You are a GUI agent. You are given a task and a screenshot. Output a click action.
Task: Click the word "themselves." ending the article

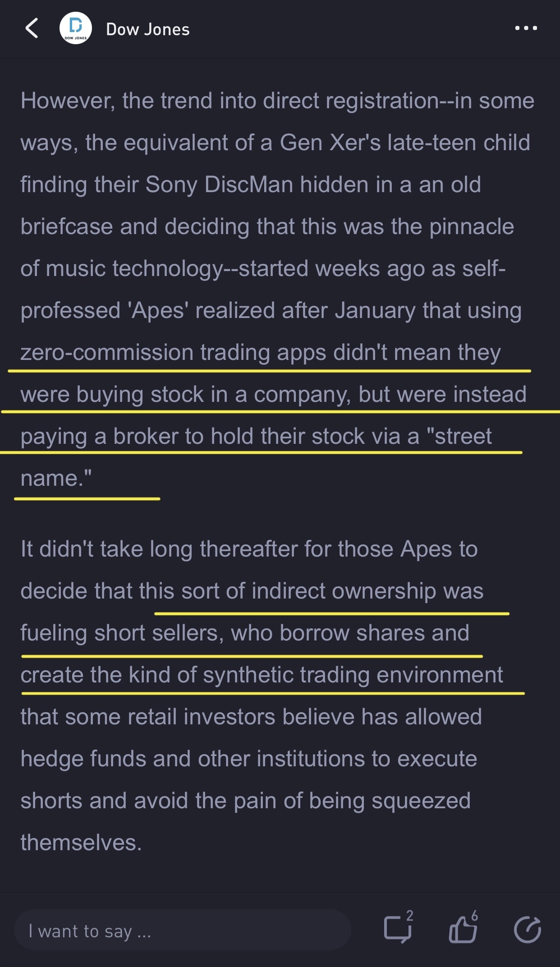pyautogui.click(x=81, y=843)
